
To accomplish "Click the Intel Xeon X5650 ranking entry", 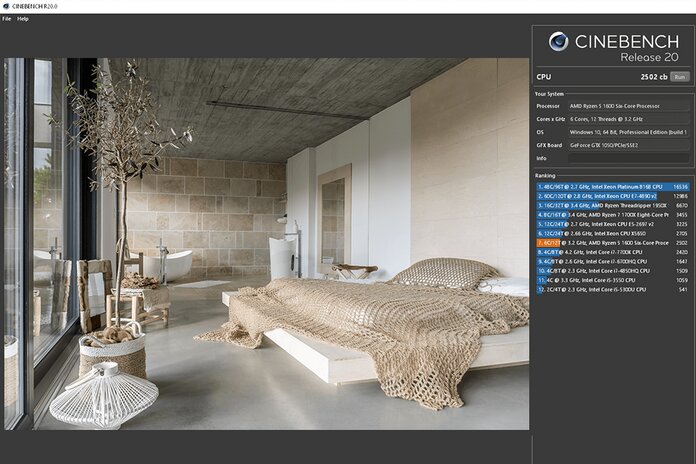I will tap(612, 233).
